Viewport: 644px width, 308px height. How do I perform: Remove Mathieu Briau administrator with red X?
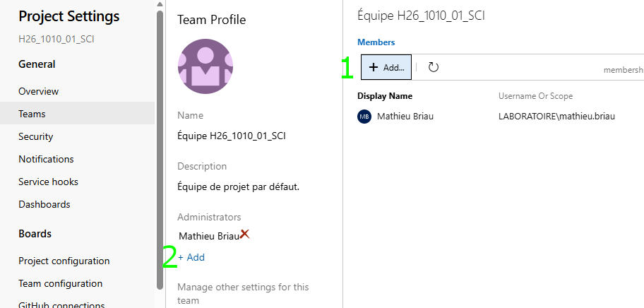click(x=244, y=234)
